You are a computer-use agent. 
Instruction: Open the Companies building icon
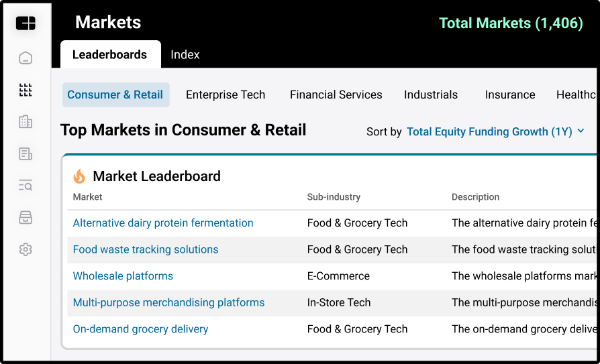pyautogui.click(x=26, y=122)
